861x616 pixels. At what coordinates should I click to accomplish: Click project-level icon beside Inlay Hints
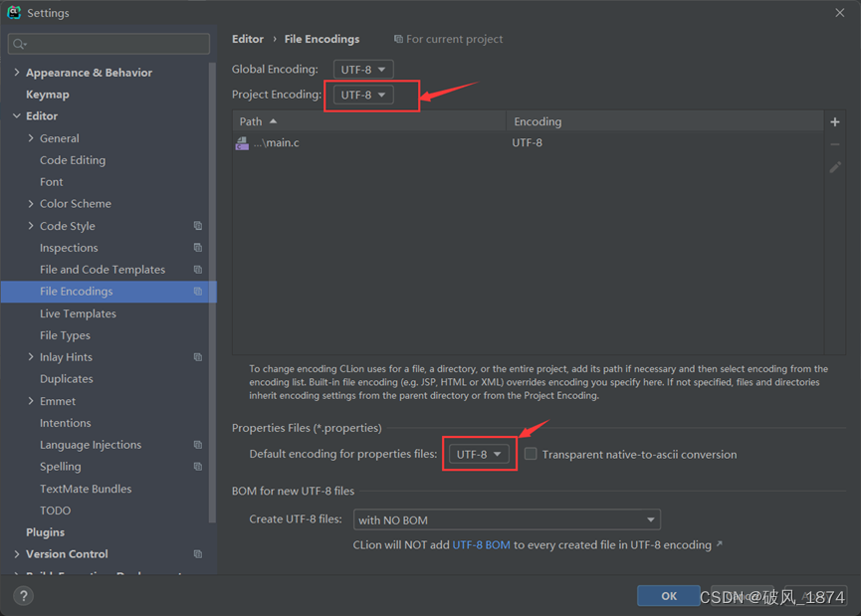coord(198,357)
